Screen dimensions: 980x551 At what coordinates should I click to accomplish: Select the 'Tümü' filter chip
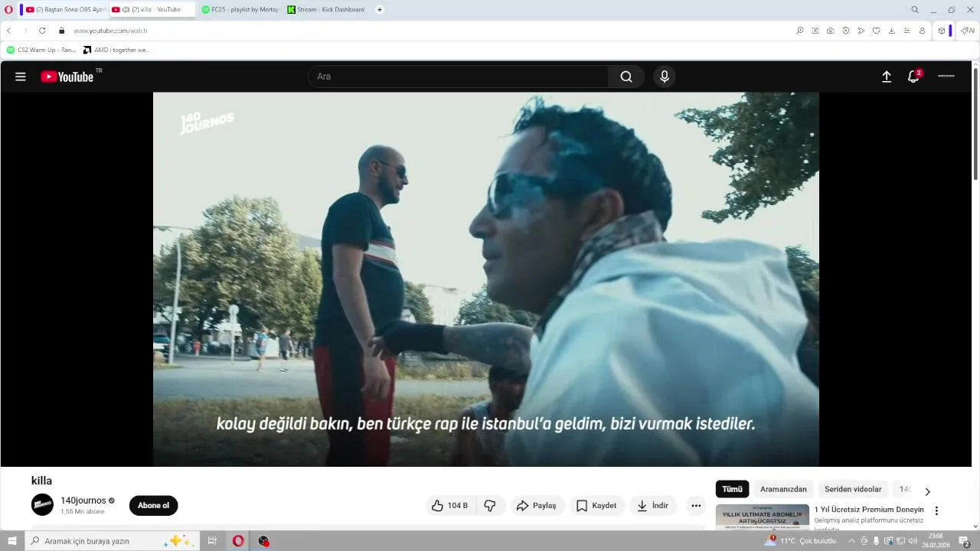(732, 489)
